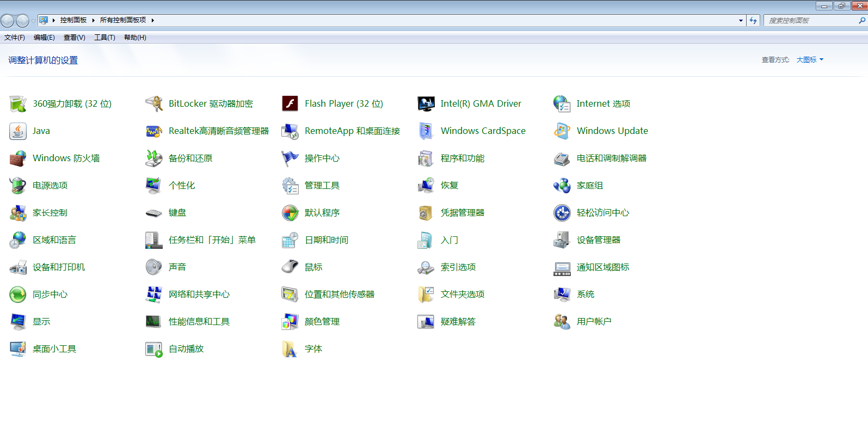The image size is (868, 422).
Task: Open the Windows 防火墙 brick wall icon
Action: tap(18, 158)
